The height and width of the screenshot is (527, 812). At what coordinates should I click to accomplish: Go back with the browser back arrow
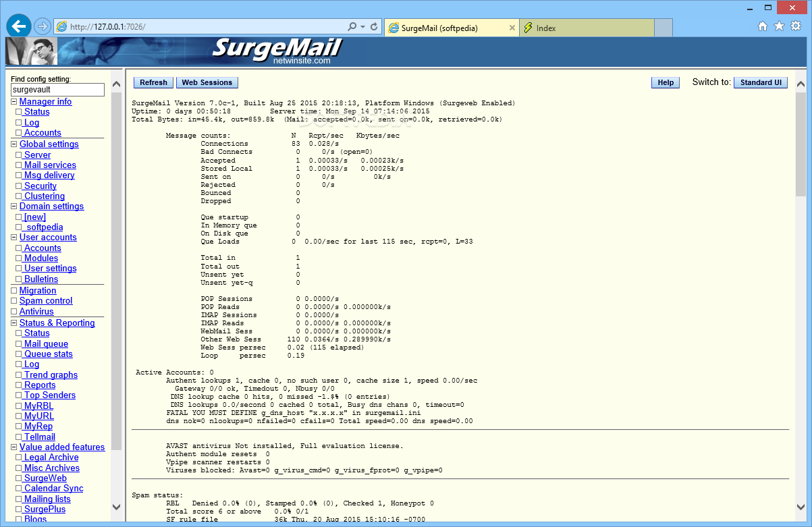pyautogui.click(x=18, y=26)
